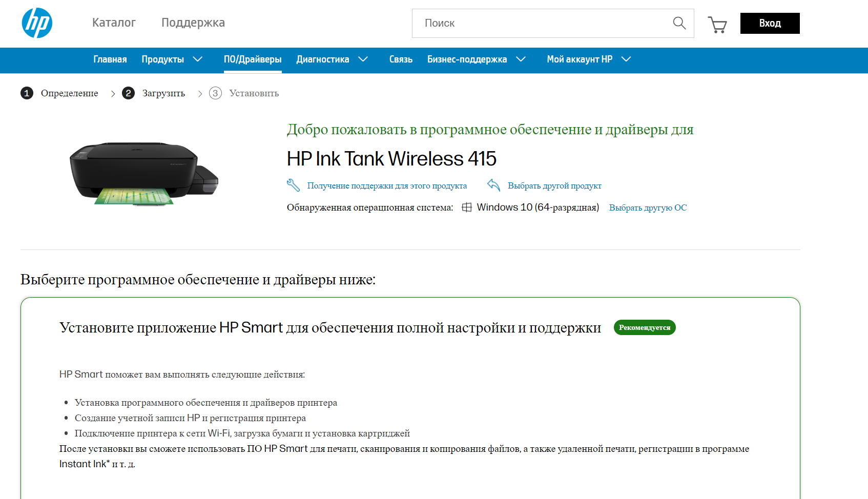Click the Windows 10 (64-разрядная) text
868x499 pixels.
point(538,207)
